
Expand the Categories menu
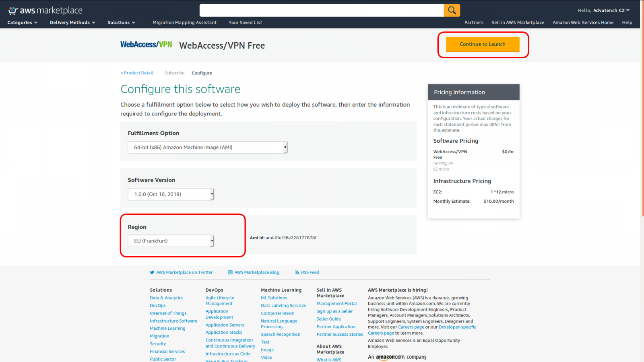pos(22,23)
